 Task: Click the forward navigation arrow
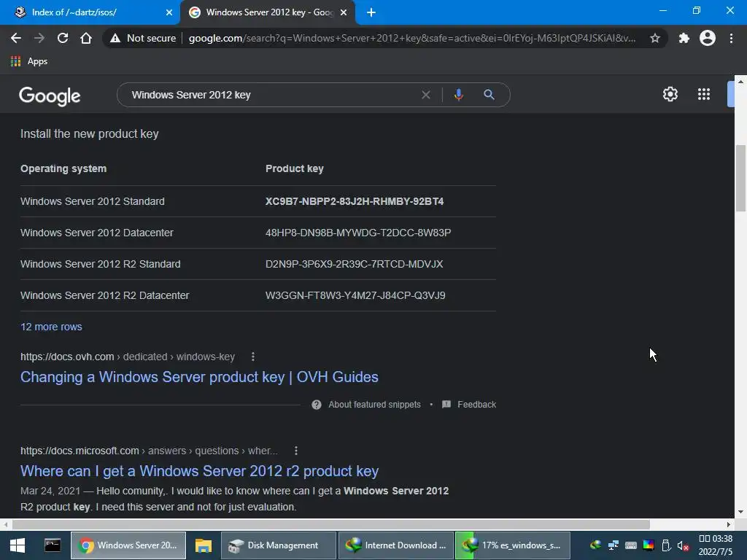39,38
